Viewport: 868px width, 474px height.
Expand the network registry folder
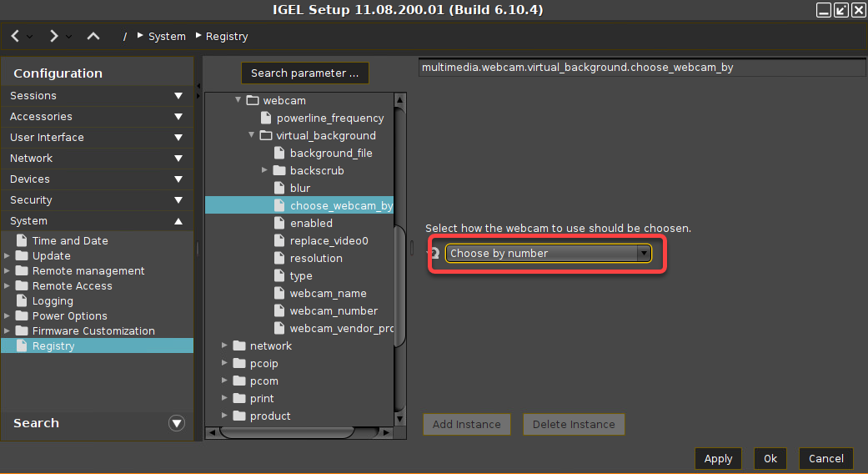tap(225, 346)
